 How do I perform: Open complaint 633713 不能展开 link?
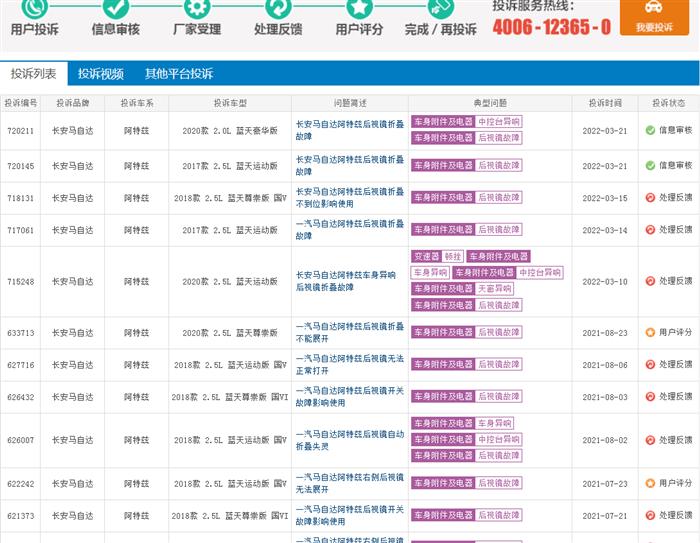(x=350, y=333)
